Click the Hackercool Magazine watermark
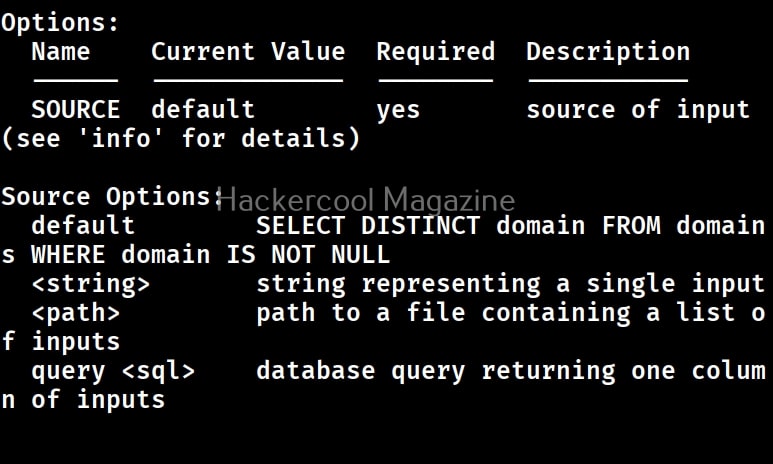Image resolution: width=773 pixels, height=464 pixels. click(366, 199)
